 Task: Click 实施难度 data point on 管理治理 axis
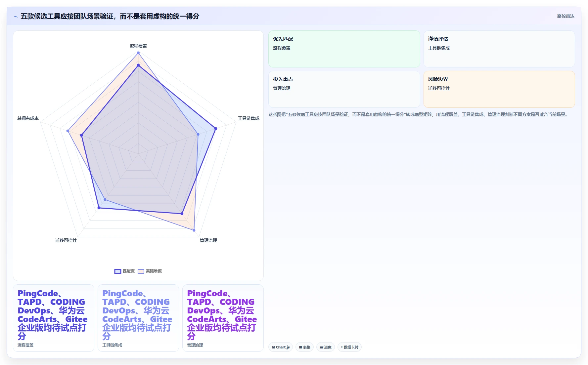click(x=194, y=230)
